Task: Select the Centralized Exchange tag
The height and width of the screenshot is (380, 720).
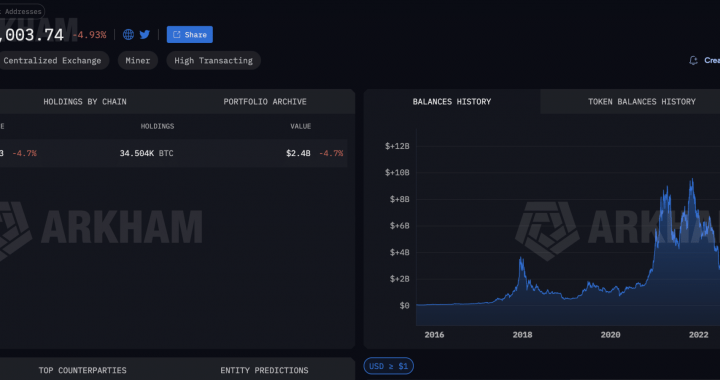Action: 52,61
